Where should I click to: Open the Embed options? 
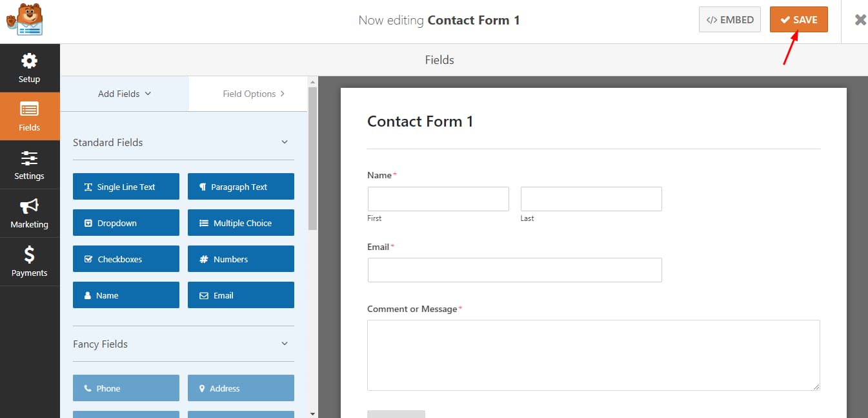(729, 19)
